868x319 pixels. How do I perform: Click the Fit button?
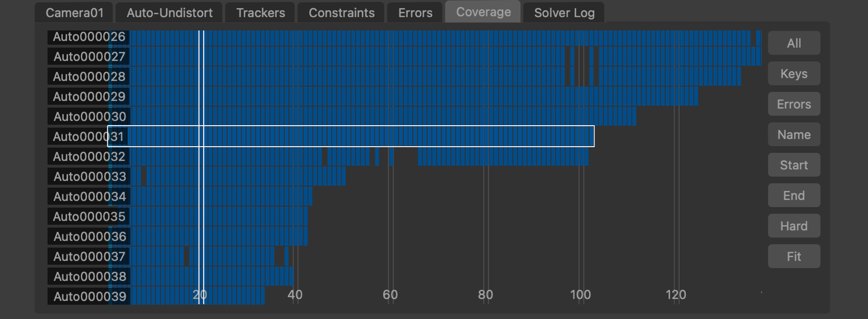tap(794, 256)
